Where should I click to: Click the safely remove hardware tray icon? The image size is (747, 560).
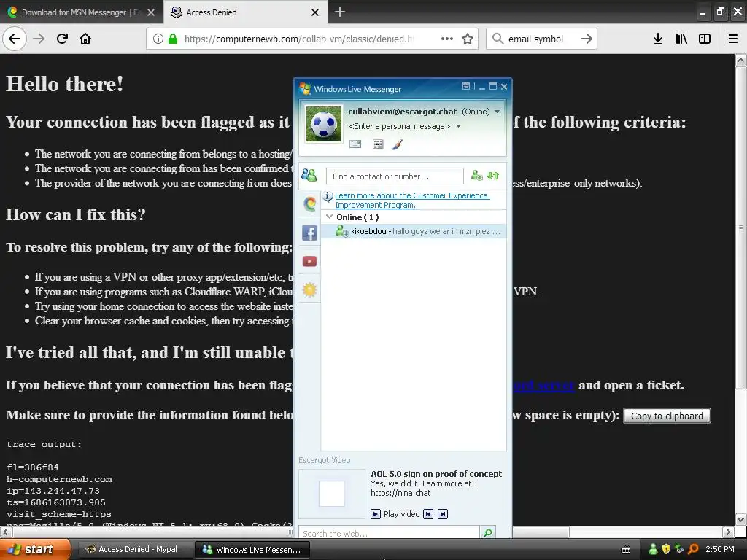coord(679,549)
